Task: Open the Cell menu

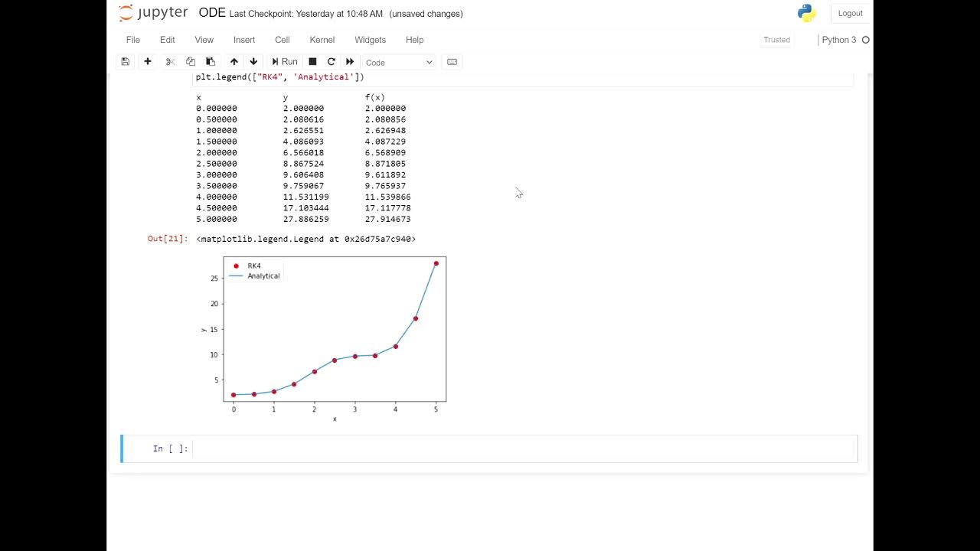Action: click(x=283, y=40)
